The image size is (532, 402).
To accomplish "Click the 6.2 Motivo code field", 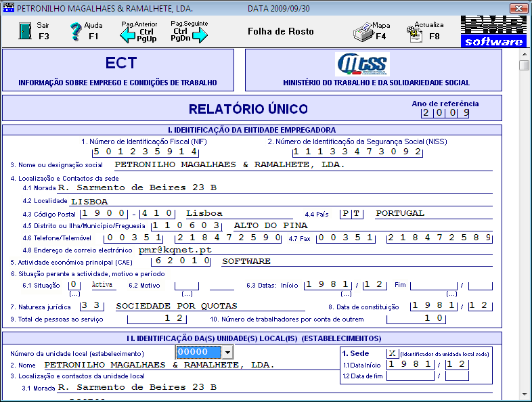I will (187, 285).
